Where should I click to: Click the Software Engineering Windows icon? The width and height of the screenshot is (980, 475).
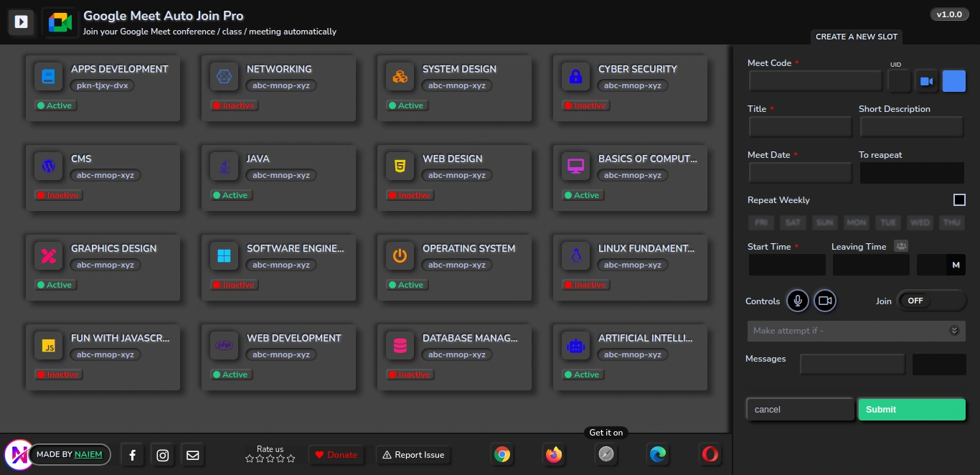click(224, 256)
